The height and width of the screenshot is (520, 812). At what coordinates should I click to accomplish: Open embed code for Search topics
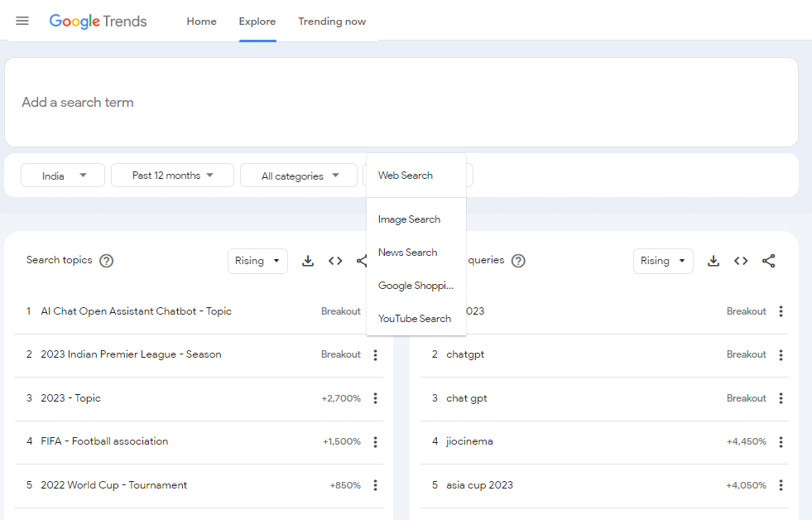click(x=335, y=261)
